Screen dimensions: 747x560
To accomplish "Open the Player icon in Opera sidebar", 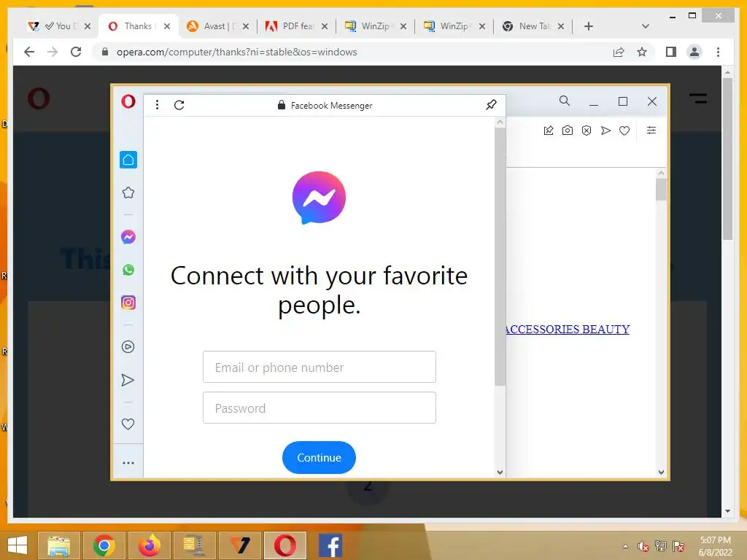I will coord(128,346).
